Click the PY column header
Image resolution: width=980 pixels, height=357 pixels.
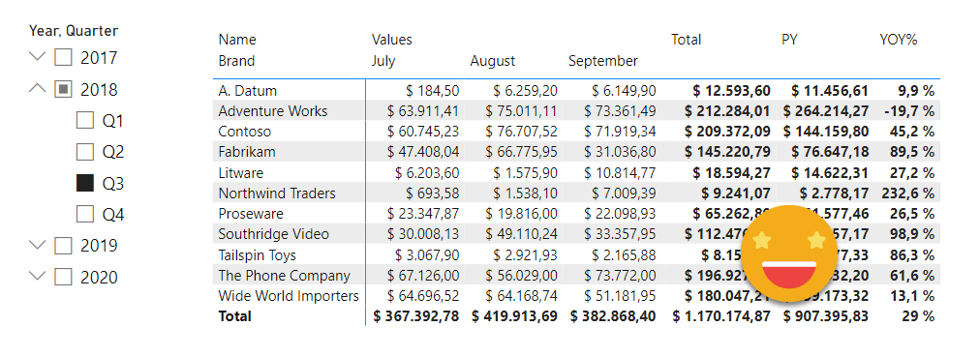tap(789, 40)
